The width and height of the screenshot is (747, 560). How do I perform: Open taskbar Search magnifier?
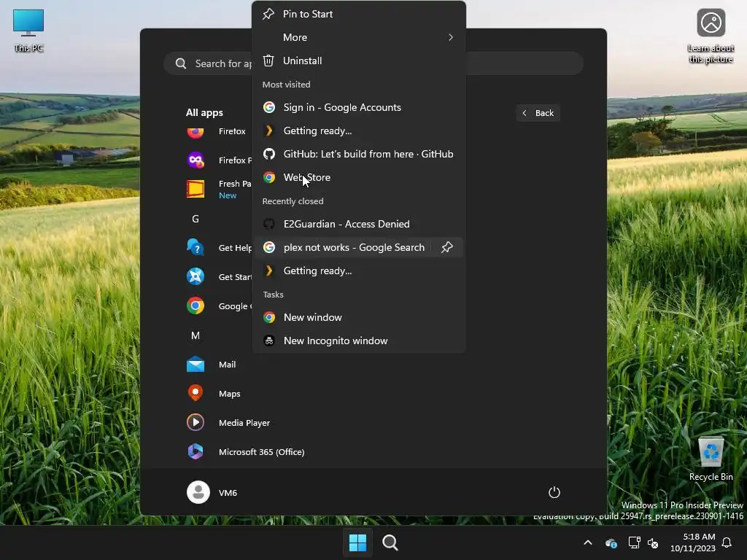click(390, 542)
